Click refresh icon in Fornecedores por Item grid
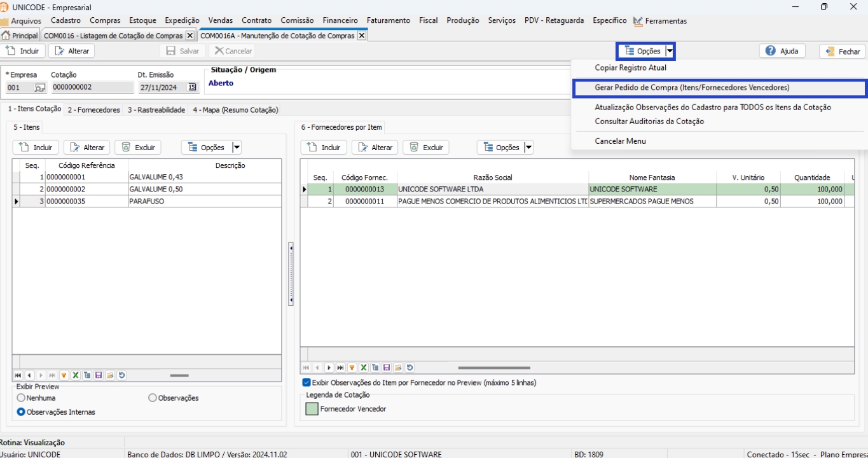 pos(410,368)
